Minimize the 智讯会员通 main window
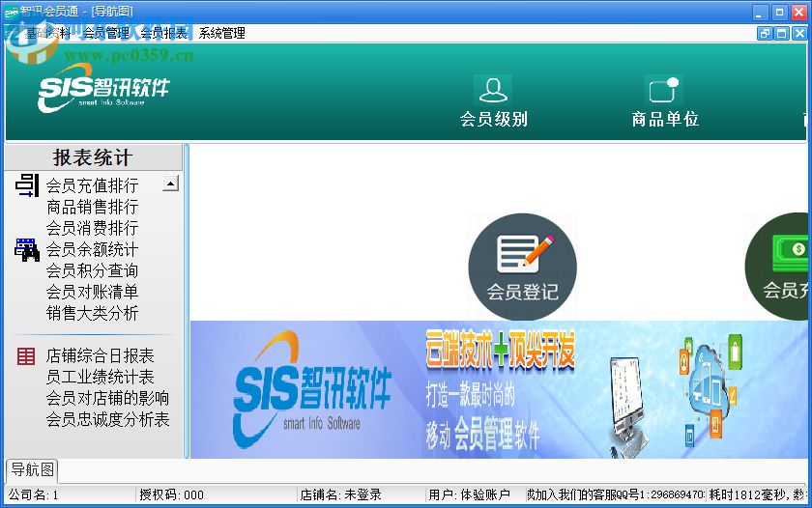Viewport: 812px width, 508px height. (760, 13)
